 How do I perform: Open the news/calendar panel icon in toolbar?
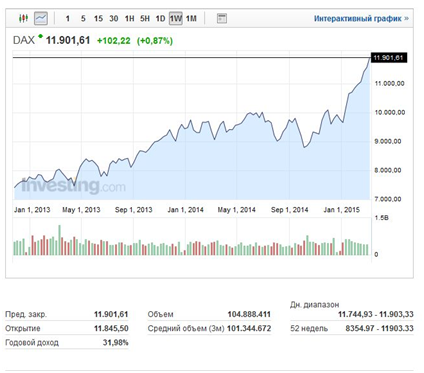coord(221,18)
